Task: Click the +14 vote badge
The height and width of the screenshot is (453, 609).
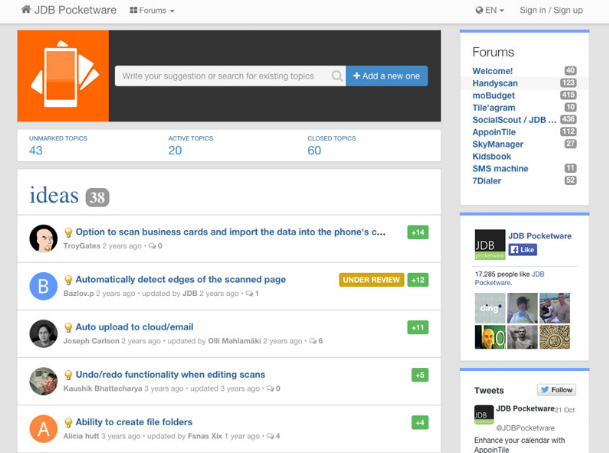Action: click(418, 232)
